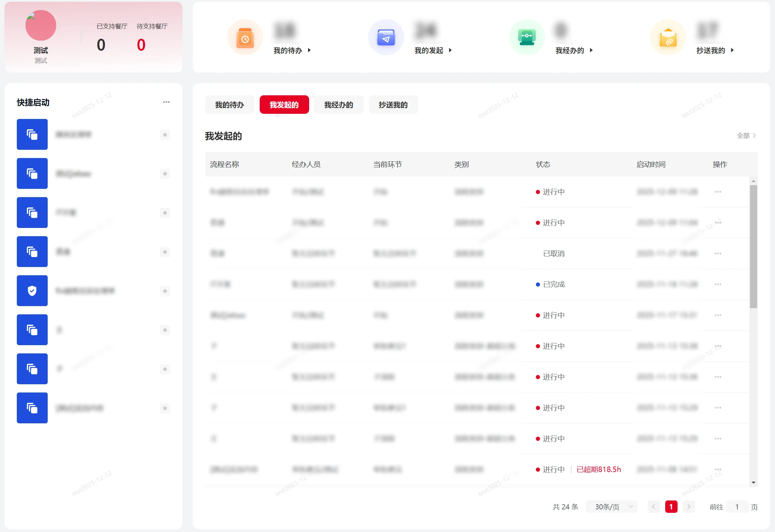Click the table scrollbar up arrow

[753, 181]
